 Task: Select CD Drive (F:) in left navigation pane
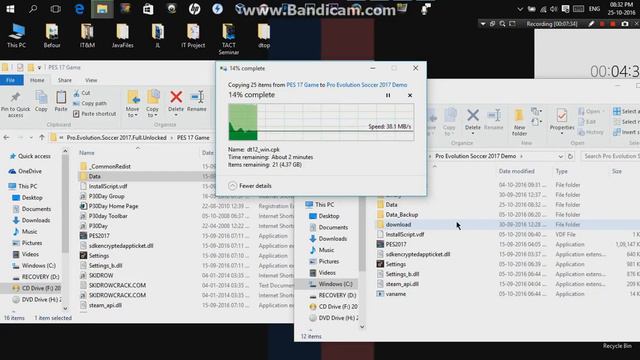[x=36, y=288]
